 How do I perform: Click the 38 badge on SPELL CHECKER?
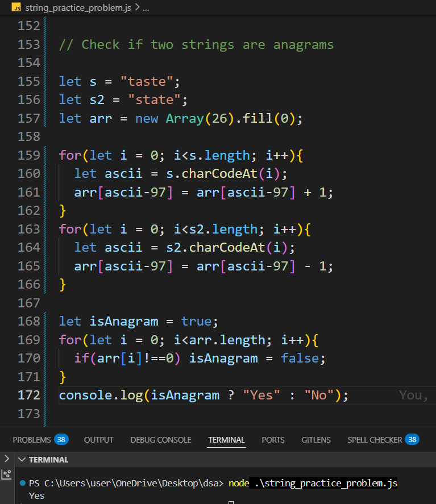coord(412,439)
